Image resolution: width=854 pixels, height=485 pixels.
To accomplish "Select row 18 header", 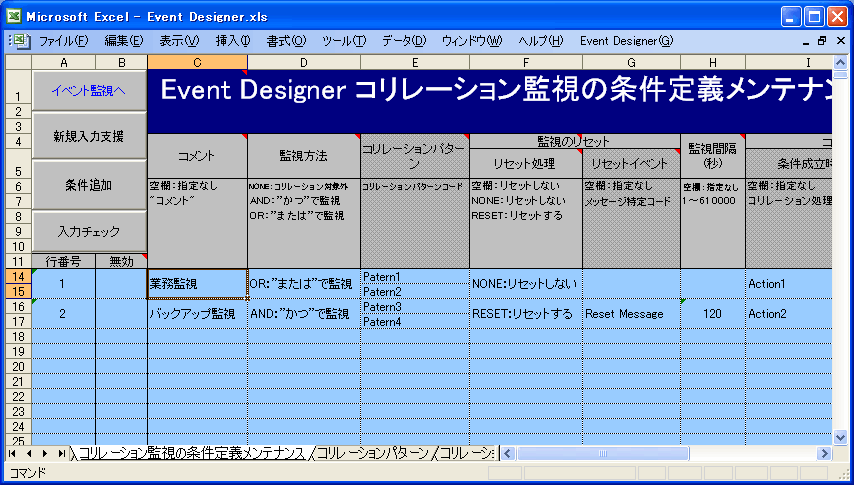I will point(19,336).
